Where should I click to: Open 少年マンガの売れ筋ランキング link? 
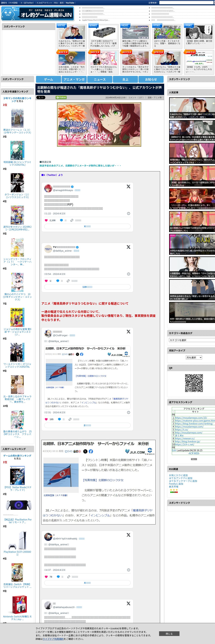tap(17, 99)
